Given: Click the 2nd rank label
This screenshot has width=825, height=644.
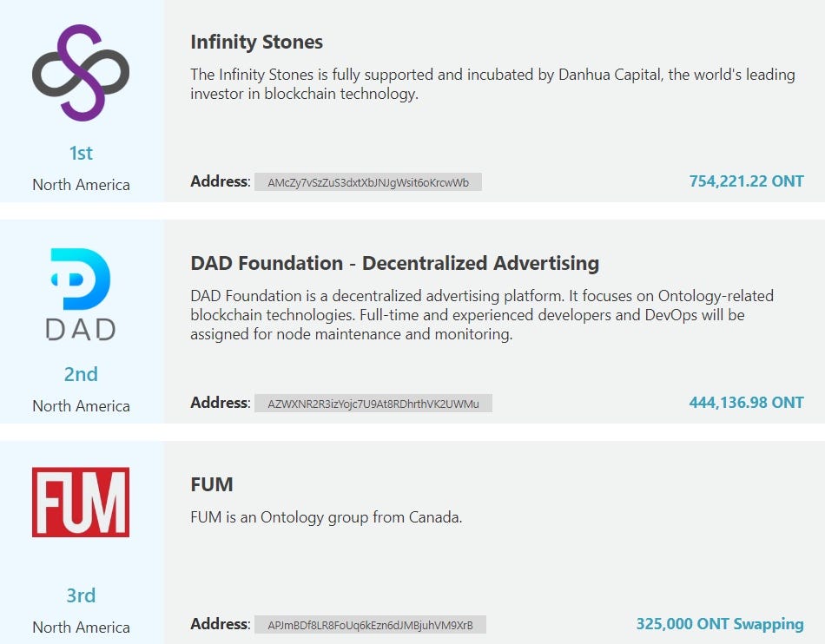Looking at the screenshot, I should pyautogui.click(x=81, y=374).
